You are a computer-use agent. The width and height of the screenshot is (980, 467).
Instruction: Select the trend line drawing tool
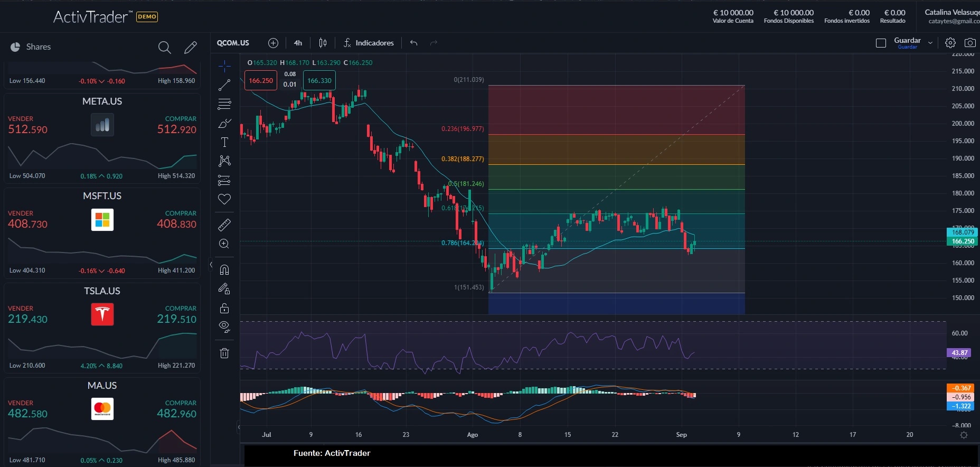pos(224,85)
